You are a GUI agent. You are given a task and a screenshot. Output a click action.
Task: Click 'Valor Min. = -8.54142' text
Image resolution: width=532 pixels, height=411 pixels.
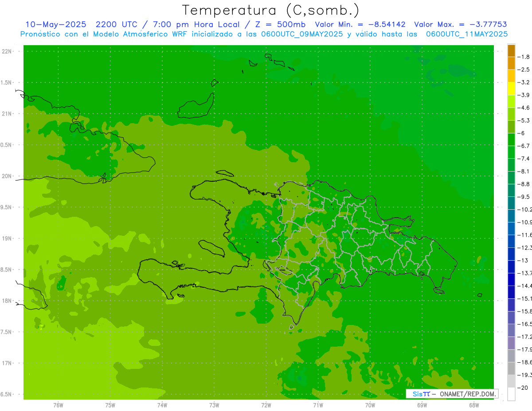[360, 25]
